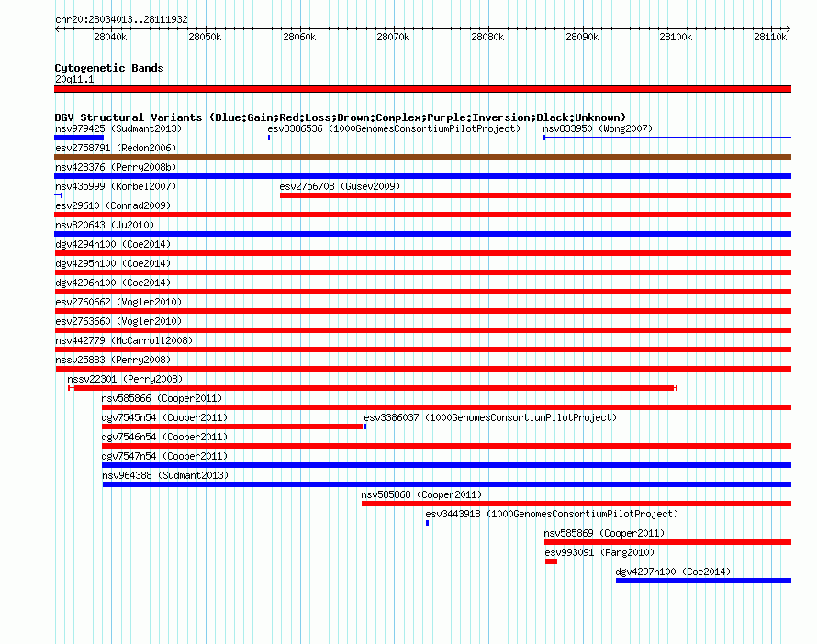
Task: Click the 28060k ruler tick label
Action: [299, 37]
